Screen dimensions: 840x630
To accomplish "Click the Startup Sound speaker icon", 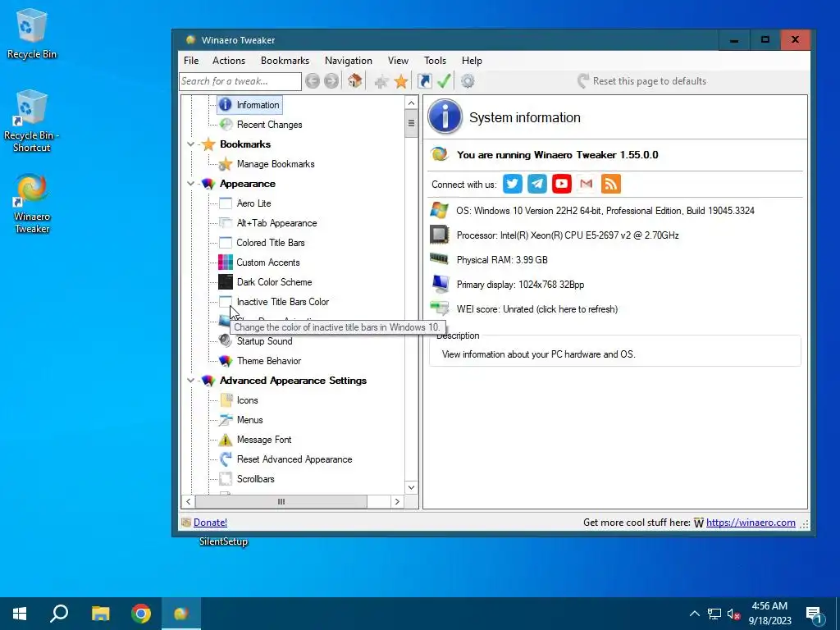I will [226, 340].
